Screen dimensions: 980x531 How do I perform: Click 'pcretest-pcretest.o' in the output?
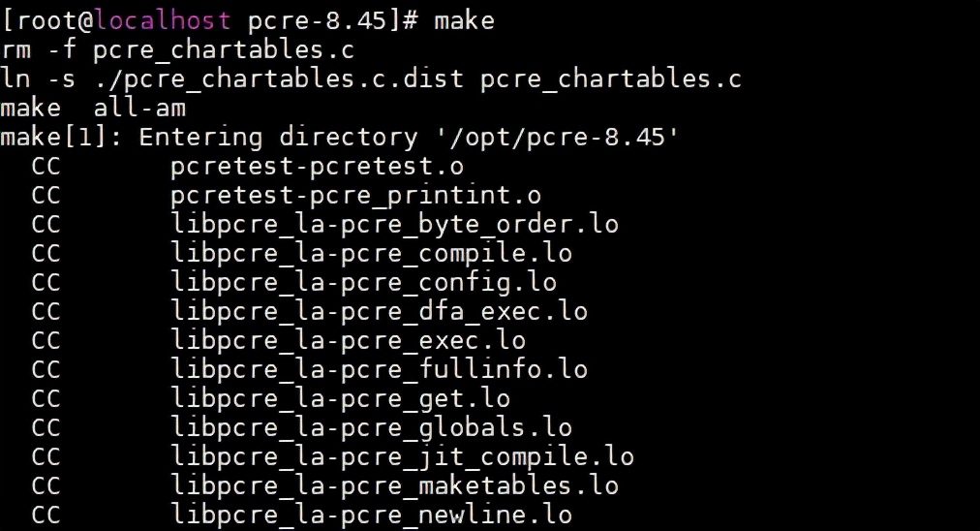pos(317,167)
